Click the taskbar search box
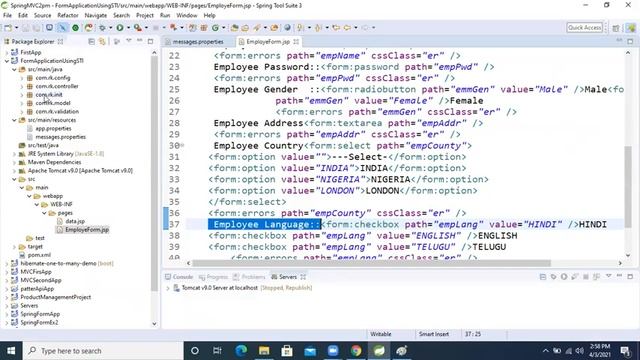 pyautogui.click(x=104, y=351)
